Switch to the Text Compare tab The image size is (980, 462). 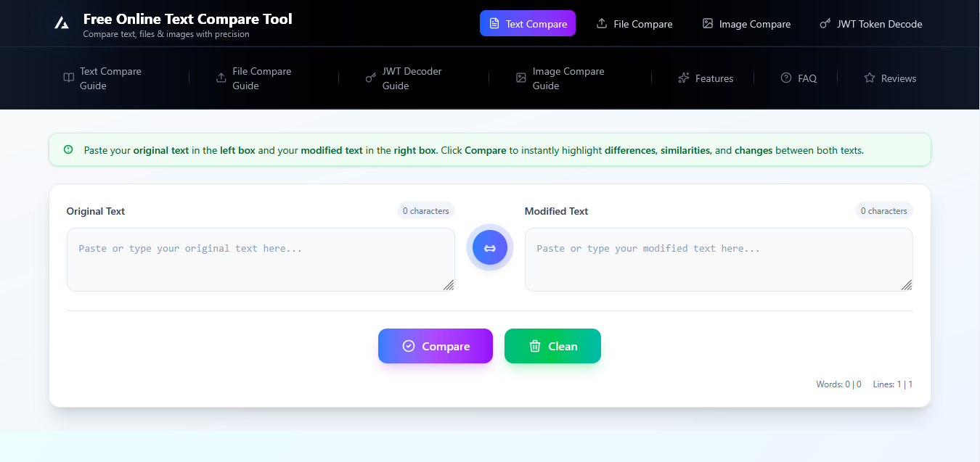tap(528, 23)
